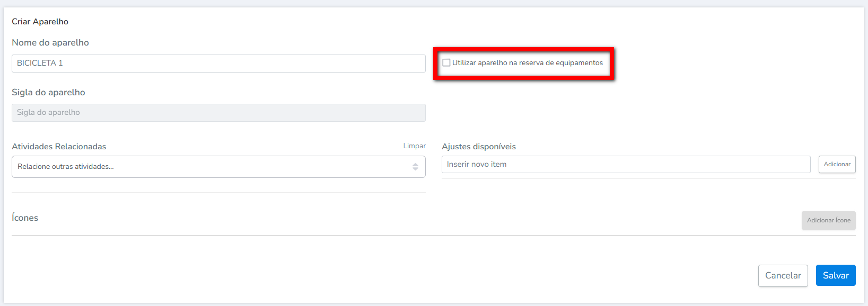Click the Sigla do aparelho field
Screen dimensions: 868x306
218,113
